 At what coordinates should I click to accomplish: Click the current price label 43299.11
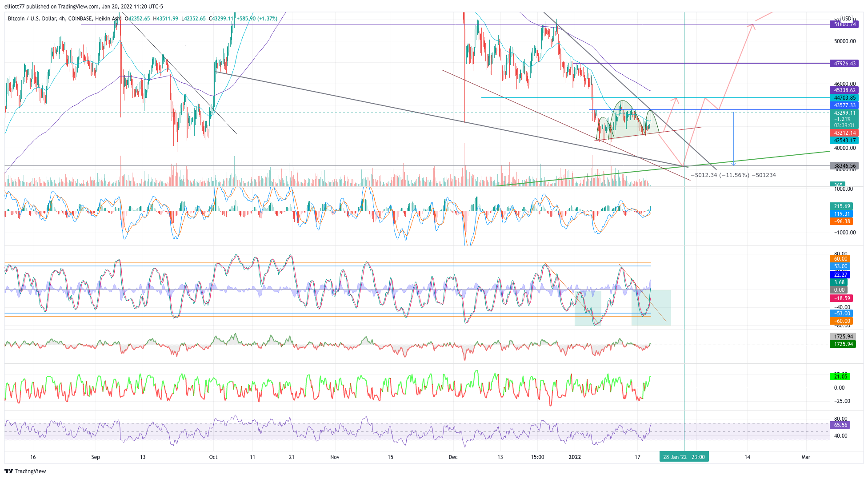click(844, 113)
